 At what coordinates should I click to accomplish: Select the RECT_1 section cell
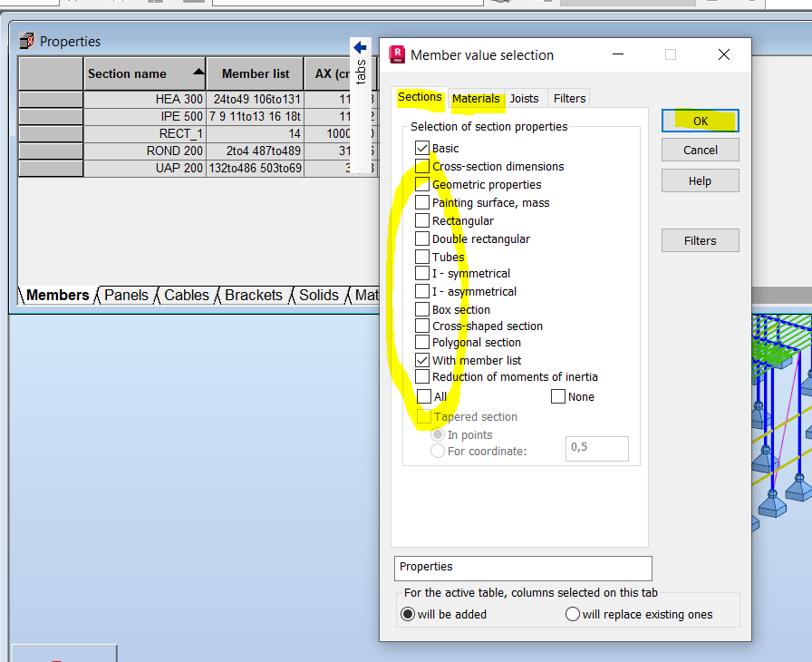(x=144, y=133)
